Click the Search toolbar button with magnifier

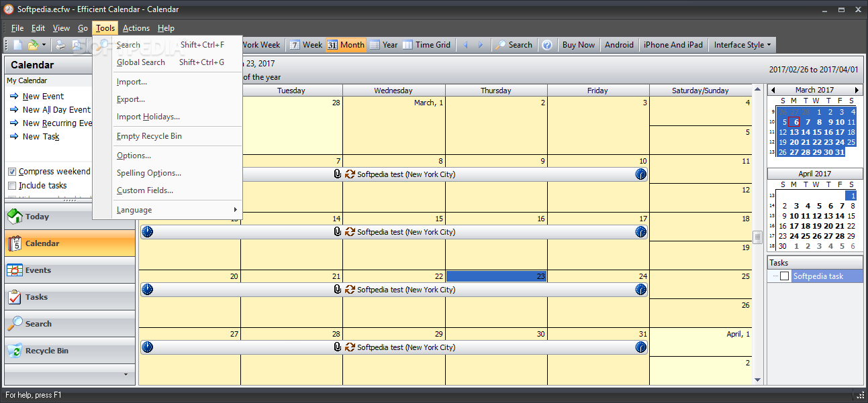(x=514, y=45)
